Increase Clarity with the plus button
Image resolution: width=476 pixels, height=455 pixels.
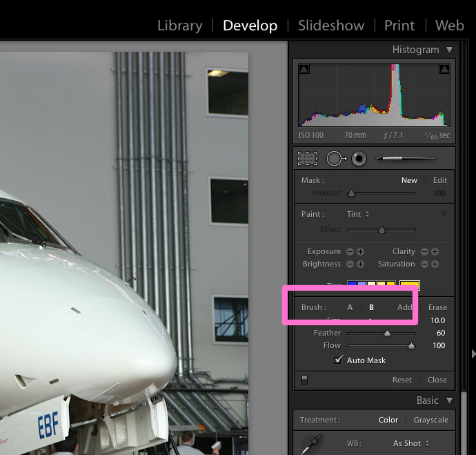[435, 251]
